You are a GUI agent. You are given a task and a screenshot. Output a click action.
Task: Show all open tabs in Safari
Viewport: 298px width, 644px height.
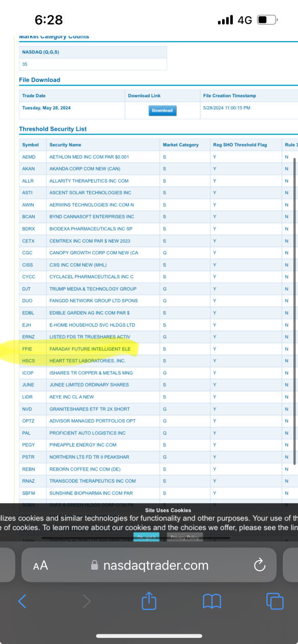[275, 601]
